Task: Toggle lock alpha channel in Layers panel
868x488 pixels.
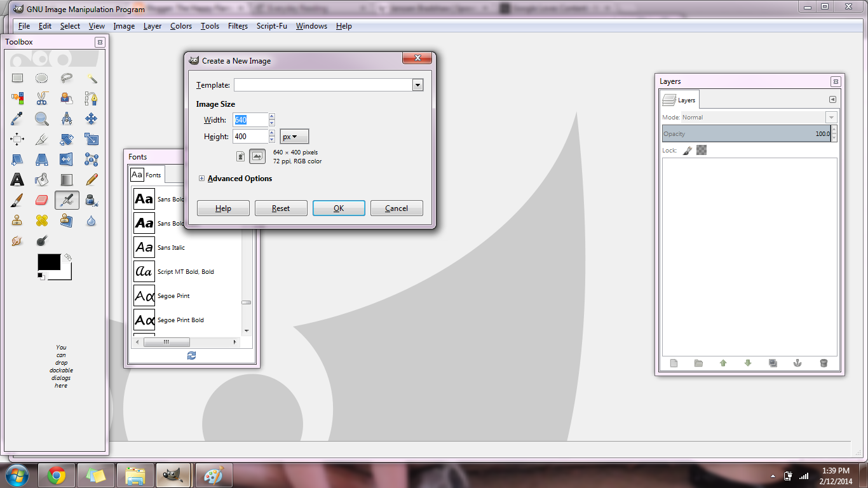Action: pos(702,150)
